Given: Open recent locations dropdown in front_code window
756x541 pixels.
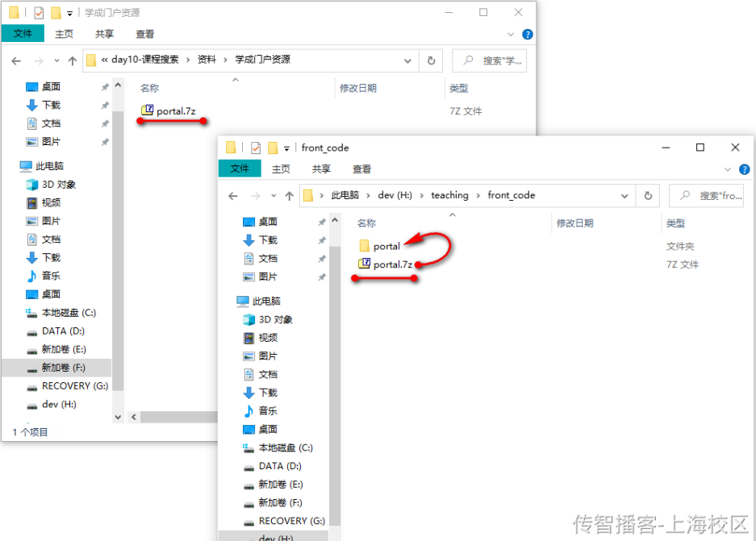Looking at the screenshot, I should click(x=274, y=196).
